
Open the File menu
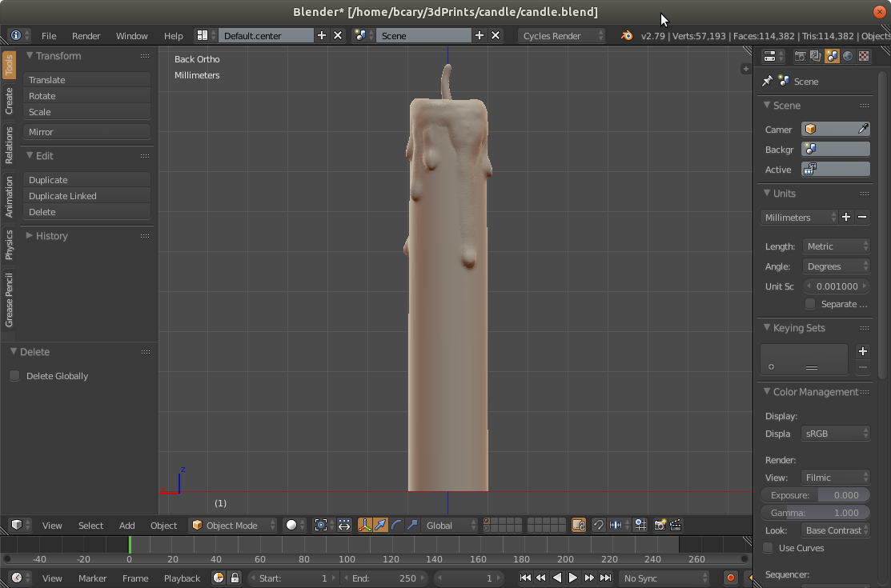click(49, 35)
